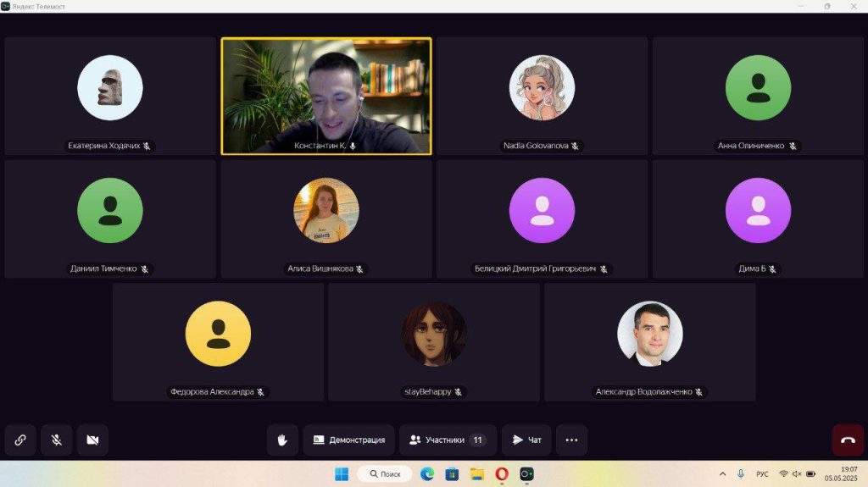Image resolution: width=868 pixels, height=487 pixels.
Task: Open the Участники participants list
Action: (x=448, y=440)
